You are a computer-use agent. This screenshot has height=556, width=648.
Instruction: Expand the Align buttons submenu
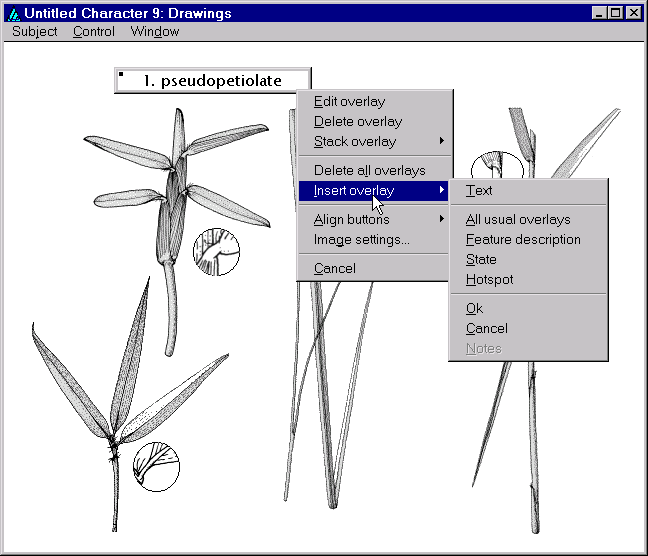click(352, 219)
